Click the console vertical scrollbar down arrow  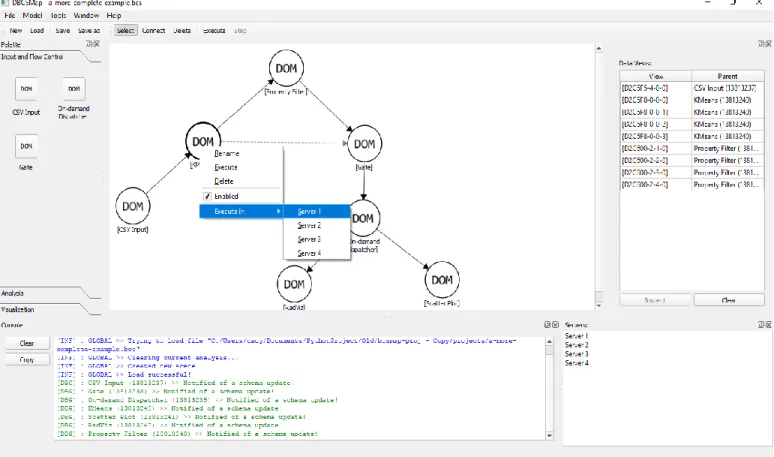tap(549, 435)
